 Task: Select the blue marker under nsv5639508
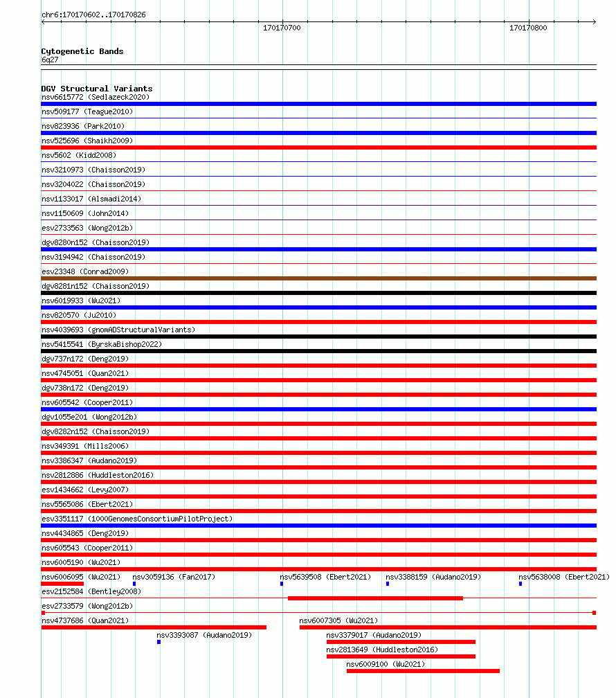pos(281,584)
